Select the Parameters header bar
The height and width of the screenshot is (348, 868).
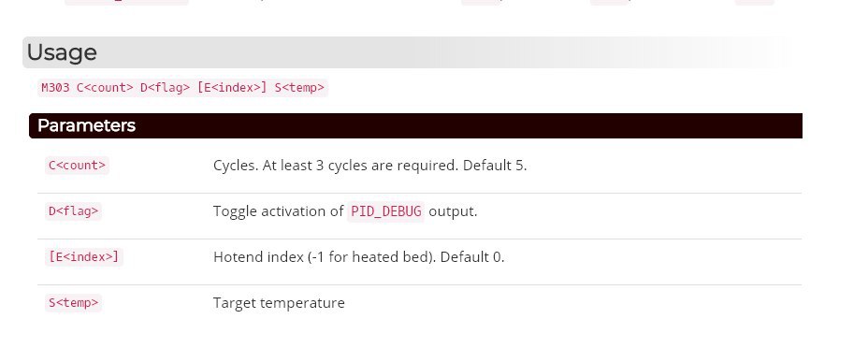[x=415, y=125]
